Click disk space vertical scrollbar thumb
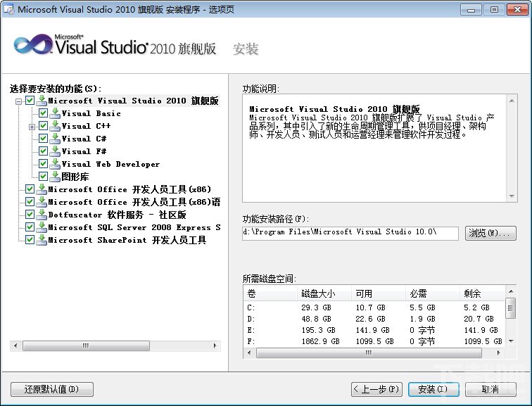532x406 pixels. [510, 308]
